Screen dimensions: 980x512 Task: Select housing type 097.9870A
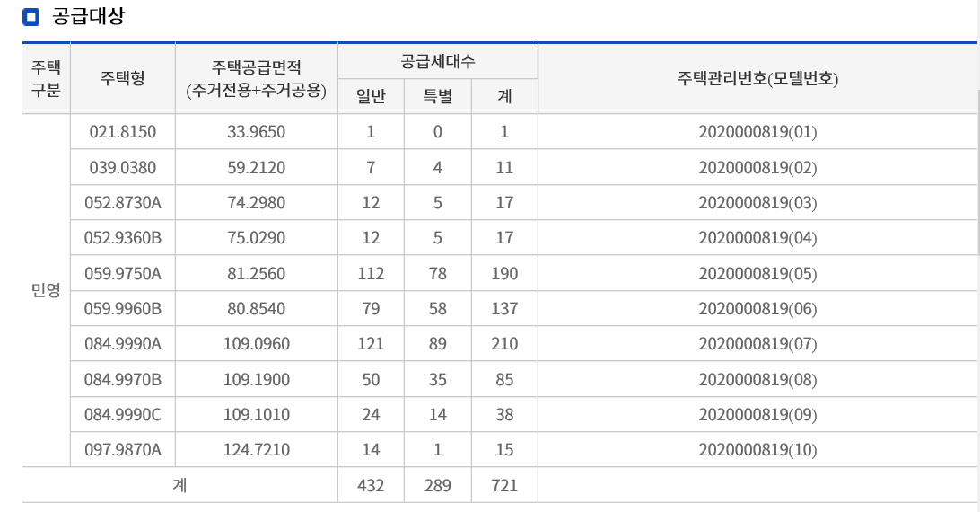tap(122, 449)
